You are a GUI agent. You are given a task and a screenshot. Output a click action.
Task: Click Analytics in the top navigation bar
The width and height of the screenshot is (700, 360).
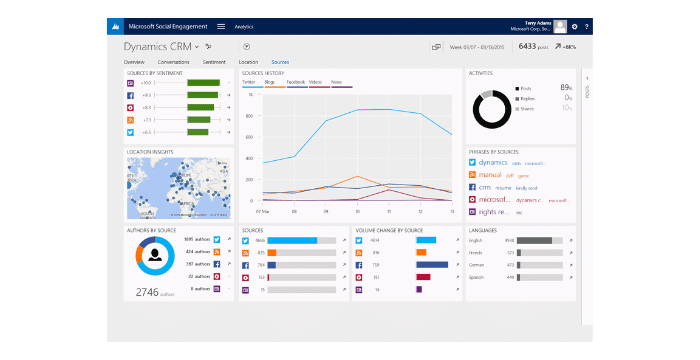pyautogui.click(x=244, y=27)
